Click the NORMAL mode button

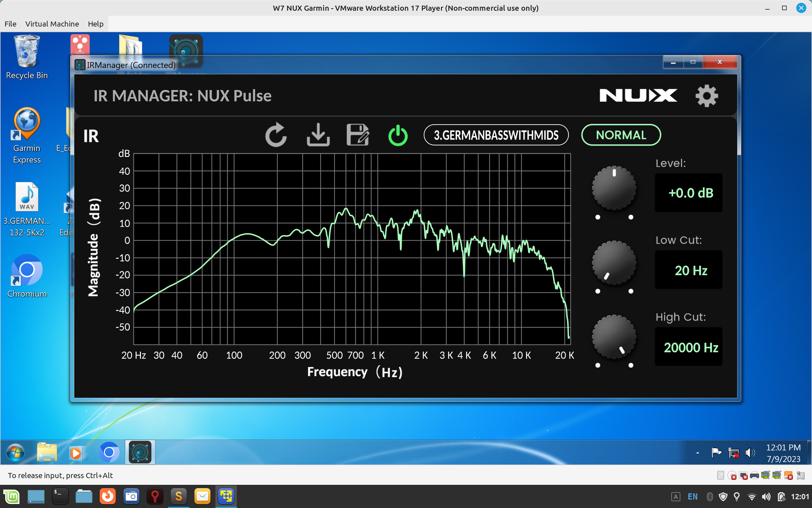(x=621, y=135)
